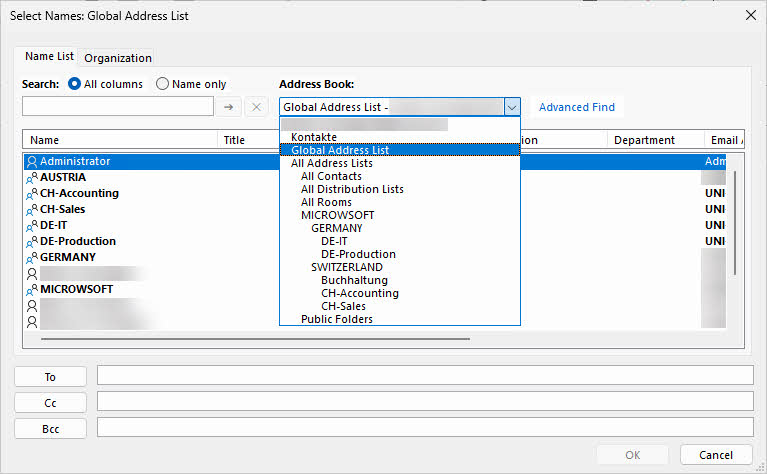Select the Name only search option
767x474 pixels.
click(162, 84)
